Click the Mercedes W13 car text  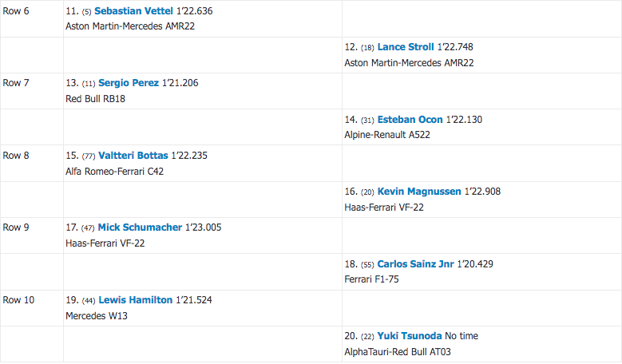click(x=97, y=316)
